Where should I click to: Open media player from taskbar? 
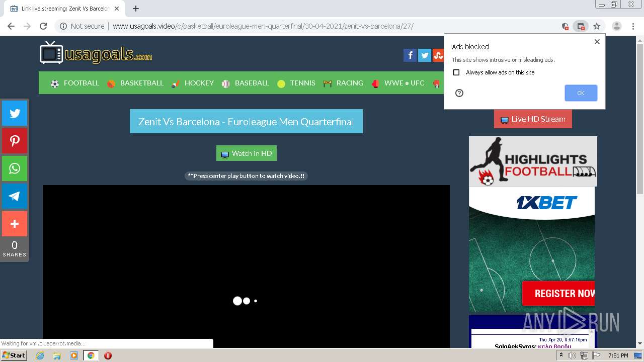click(74, 355)
